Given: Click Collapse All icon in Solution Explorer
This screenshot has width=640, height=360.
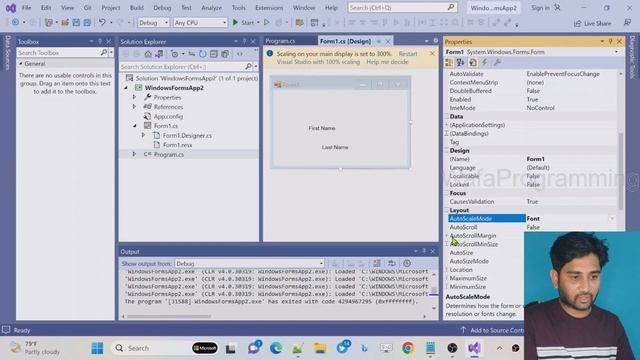Looking at the screenshot, I should point(213,54).
